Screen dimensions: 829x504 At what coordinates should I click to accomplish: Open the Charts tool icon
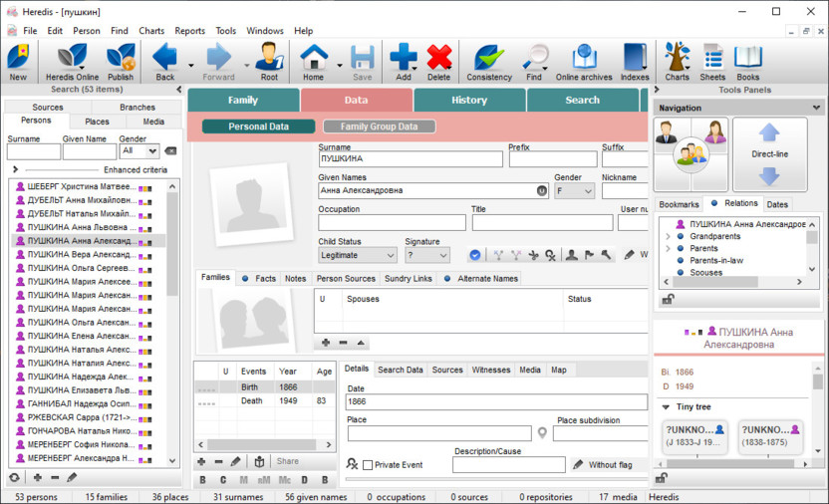677,62
